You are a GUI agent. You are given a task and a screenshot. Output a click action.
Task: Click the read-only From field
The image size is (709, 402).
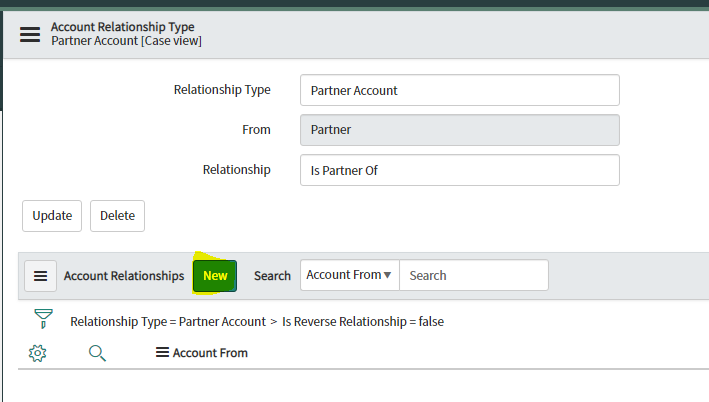[459, 130]
